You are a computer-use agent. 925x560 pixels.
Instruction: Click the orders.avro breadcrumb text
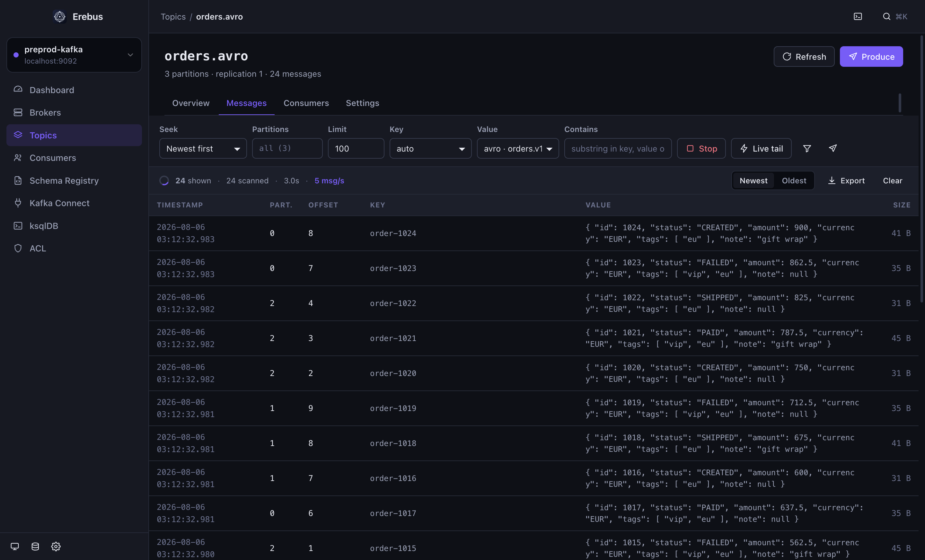coord(219,17)
